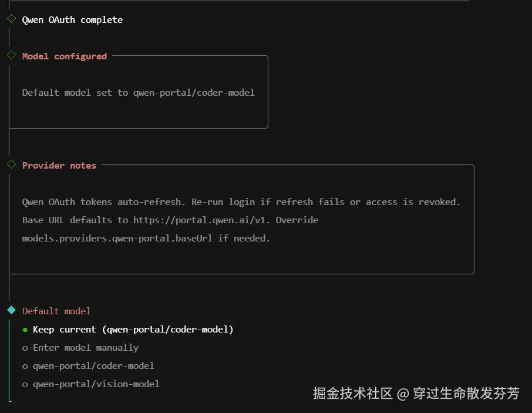Click the "Default model set to" message line

click(138, 93)
